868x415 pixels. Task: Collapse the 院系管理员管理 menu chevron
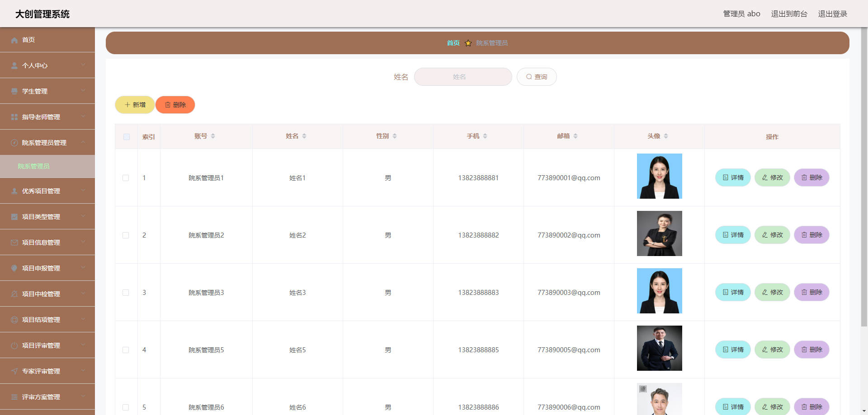(x=83, y=142)
